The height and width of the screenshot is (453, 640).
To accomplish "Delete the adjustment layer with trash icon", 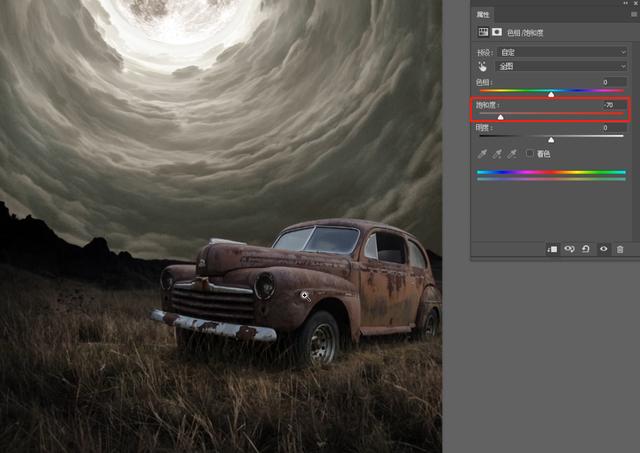I will point(620,249).
